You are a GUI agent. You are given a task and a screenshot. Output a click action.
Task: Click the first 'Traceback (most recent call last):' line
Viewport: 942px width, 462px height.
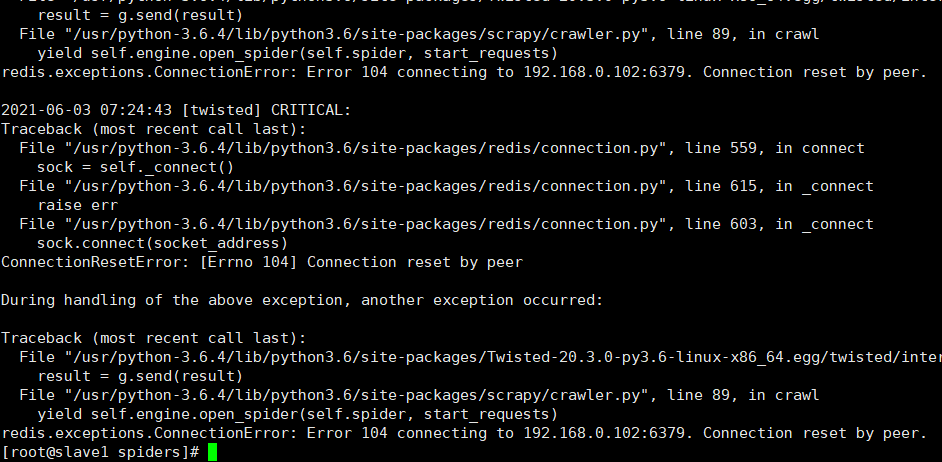[154, 129]
